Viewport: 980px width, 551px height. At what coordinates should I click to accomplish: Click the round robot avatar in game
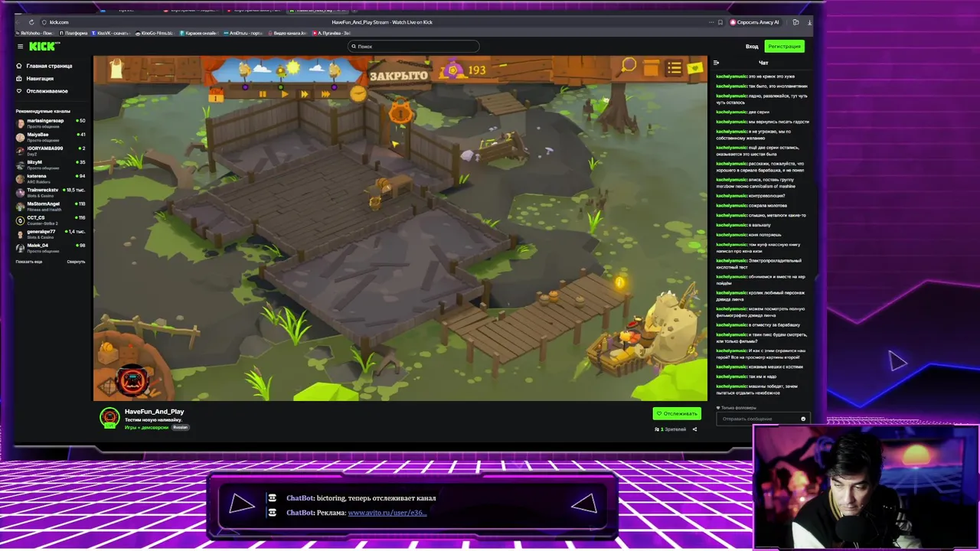(132, 380)
